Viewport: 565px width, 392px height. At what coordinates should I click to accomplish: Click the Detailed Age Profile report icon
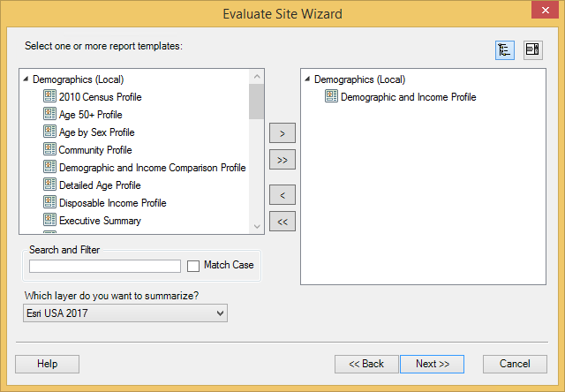click(x=49, y=185)
